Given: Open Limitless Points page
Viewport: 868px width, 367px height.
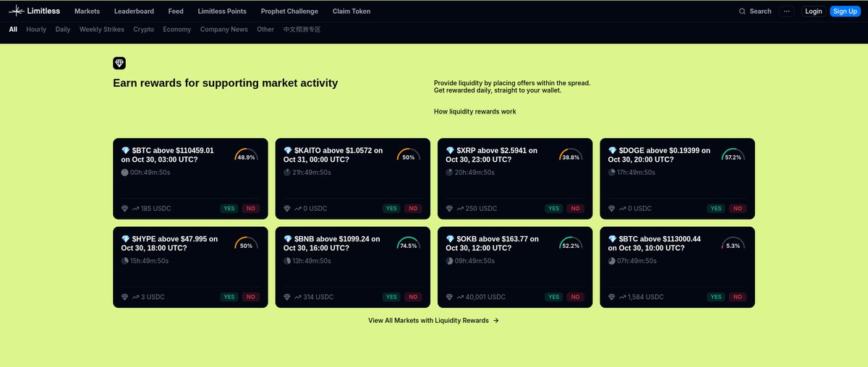Looking at the screenshot, I should 222,12.
